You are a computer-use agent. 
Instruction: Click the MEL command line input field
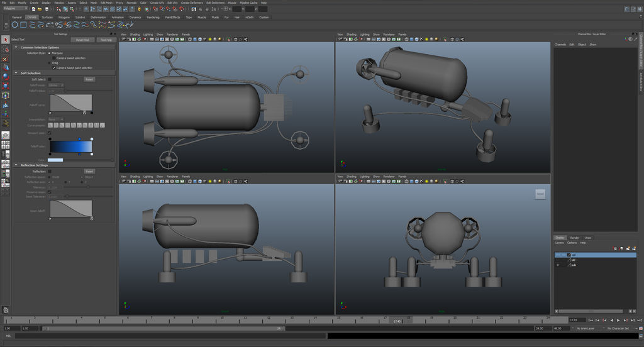pyautogui.click(x=170, y=336)
